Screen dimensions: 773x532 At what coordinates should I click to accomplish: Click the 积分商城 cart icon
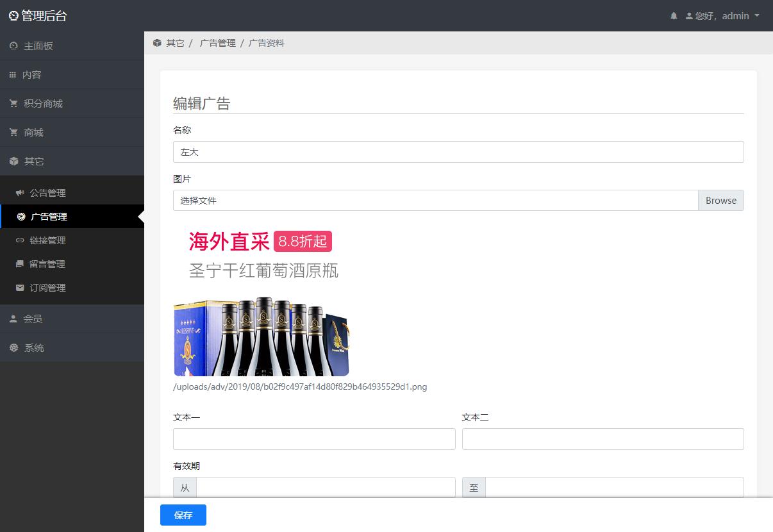(13, 104)
